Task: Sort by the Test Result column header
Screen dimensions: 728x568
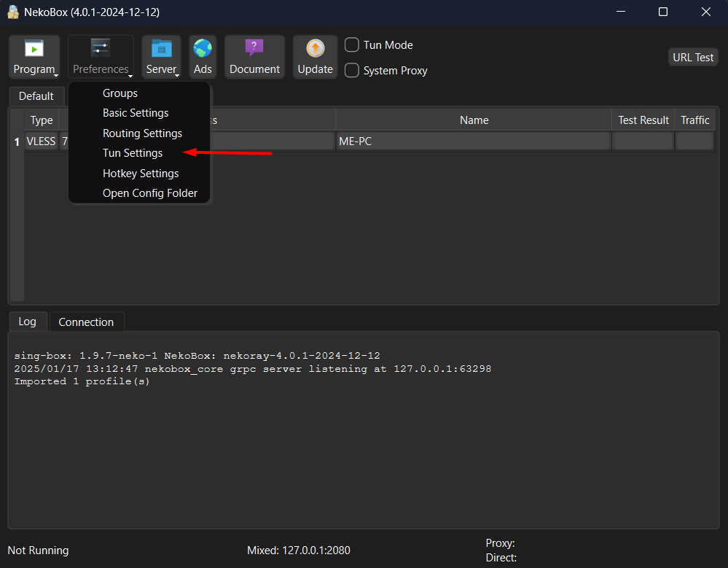Action: point(643,120)
